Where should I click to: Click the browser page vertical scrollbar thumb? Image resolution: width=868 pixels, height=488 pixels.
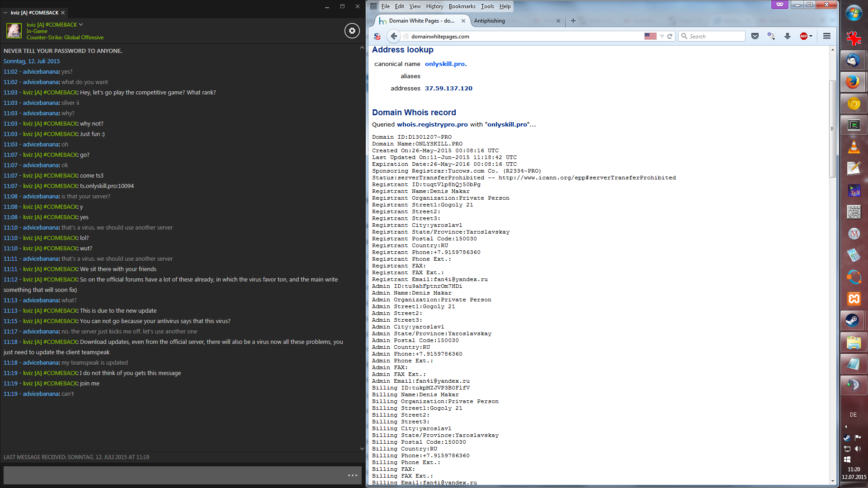(x=832, y=129)
